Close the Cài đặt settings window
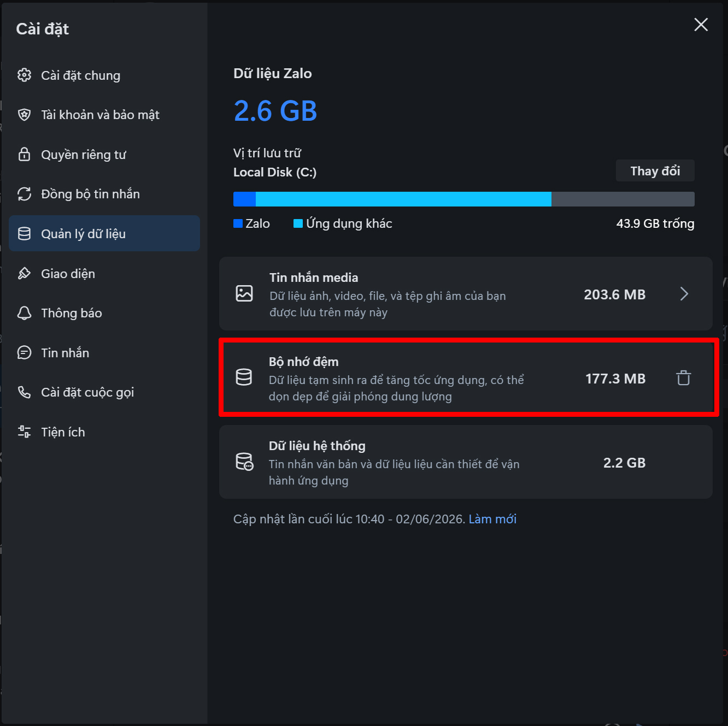 701,25
